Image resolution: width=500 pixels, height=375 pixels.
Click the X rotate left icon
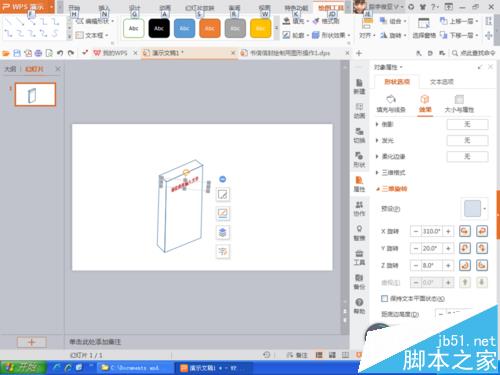[x=465, y=231]
